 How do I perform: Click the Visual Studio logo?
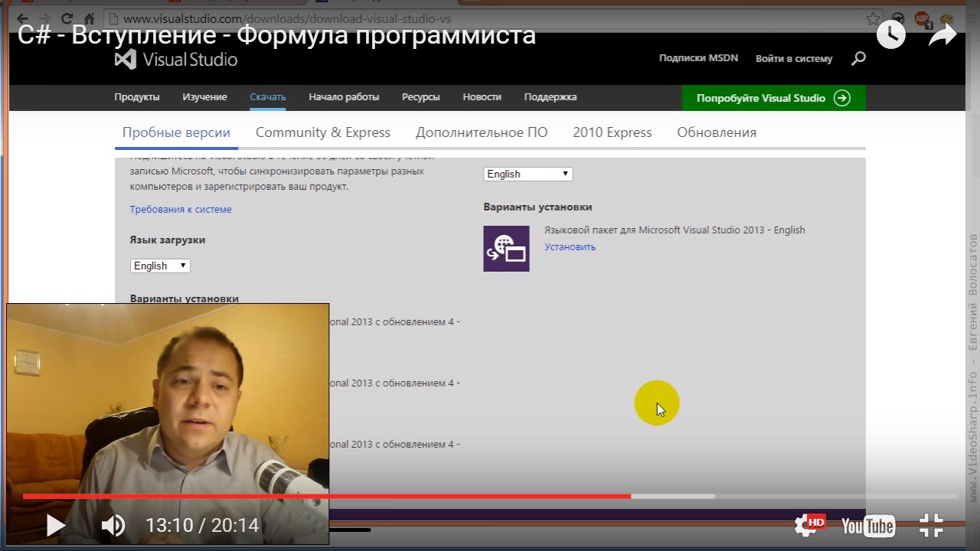(x=176, y=59)
